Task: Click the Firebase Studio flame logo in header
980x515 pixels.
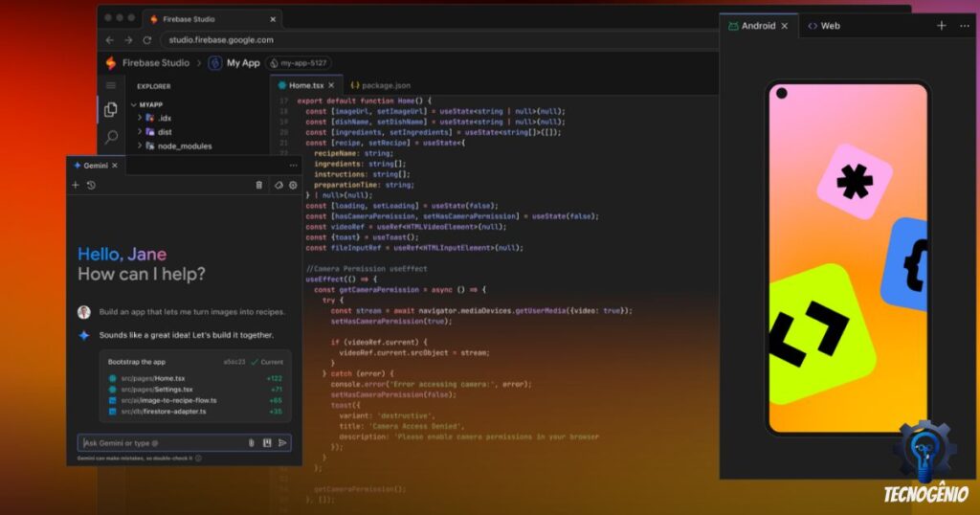Action: click(111, 62)
